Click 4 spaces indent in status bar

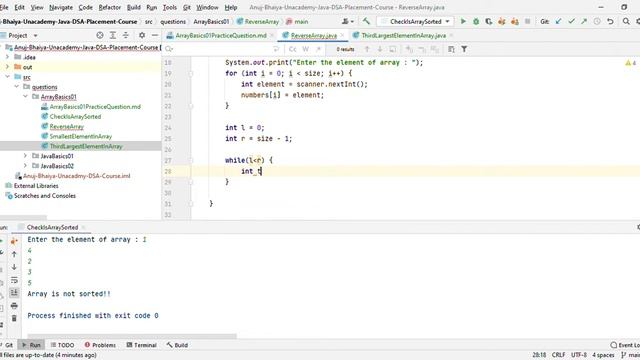click(x=603, y=355)
